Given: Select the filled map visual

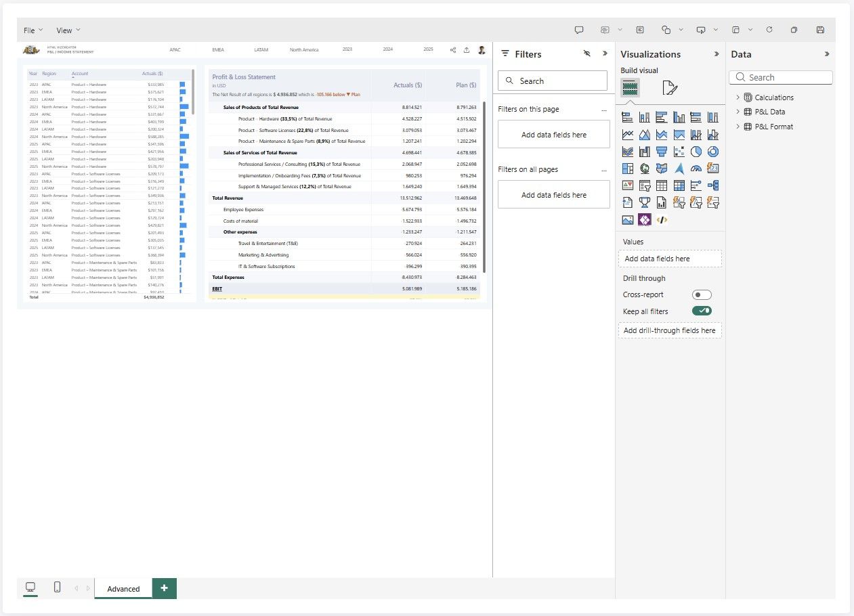Looking at the screenshot, I should click(x=662, y=168).
